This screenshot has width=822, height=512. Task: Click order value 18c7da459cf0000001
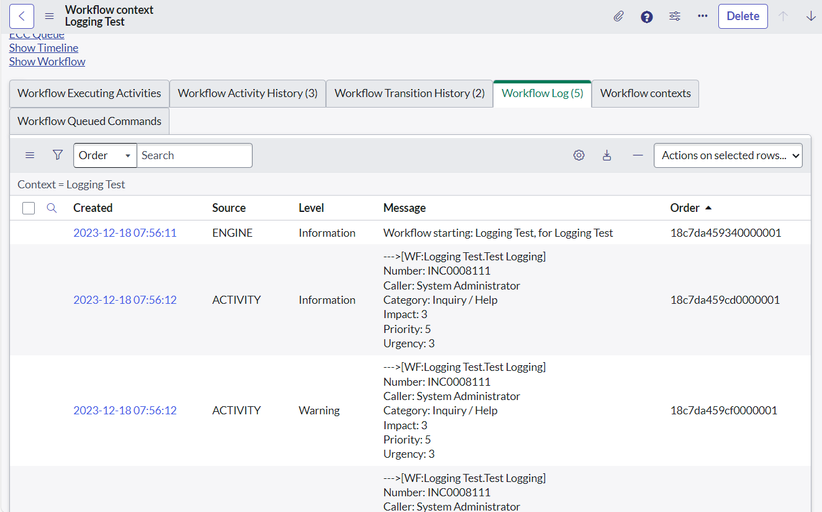click(x=723, y=410)
